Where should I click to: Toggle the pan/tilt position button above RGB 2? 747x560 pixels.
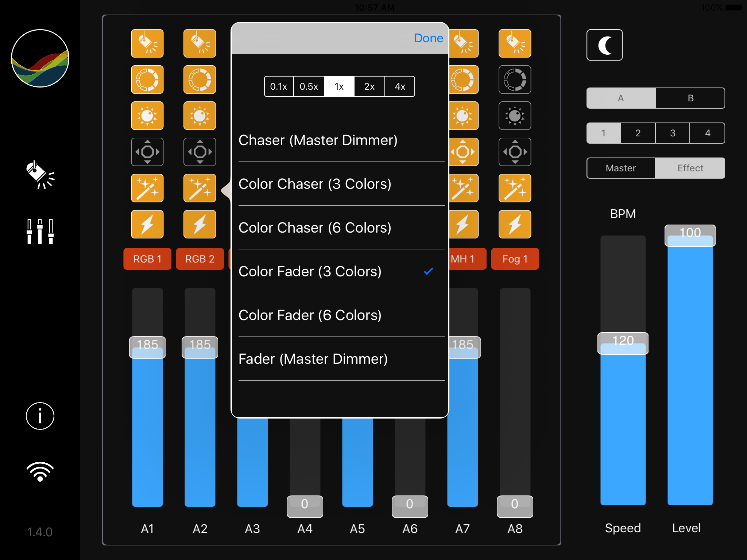click(200, 152)
